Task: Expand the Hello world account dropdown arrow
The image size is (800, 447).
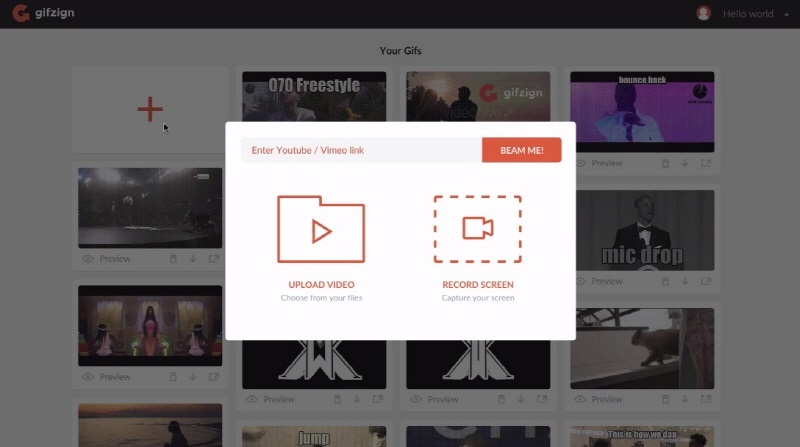Action: (x=786, y=14)
